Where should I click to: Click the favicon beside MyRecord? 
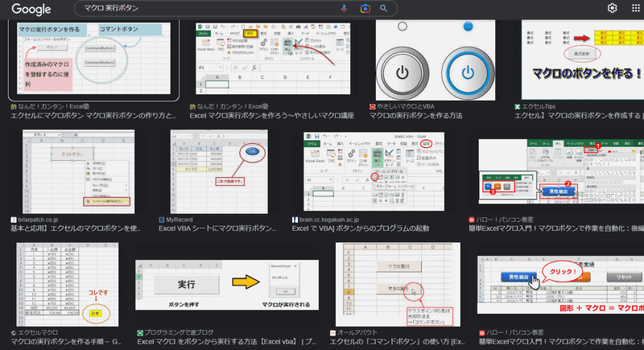click(162, 220)
